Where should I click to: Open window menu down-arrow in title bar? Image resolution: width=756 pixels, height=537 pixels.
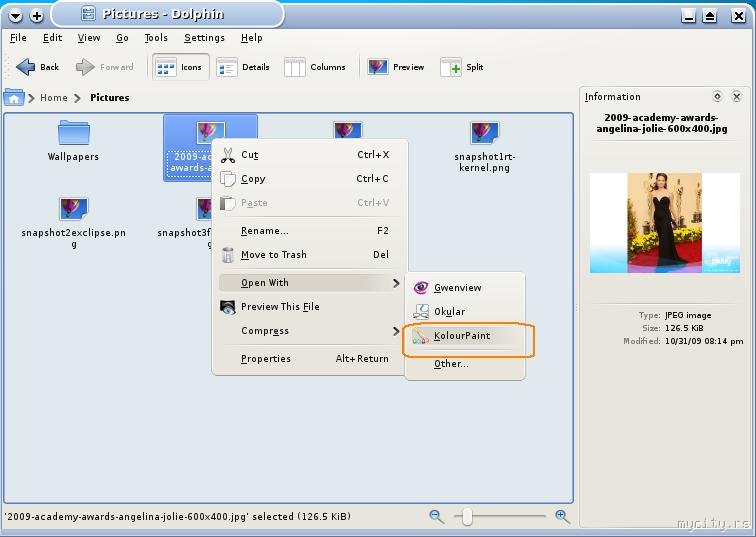(15, 16)
